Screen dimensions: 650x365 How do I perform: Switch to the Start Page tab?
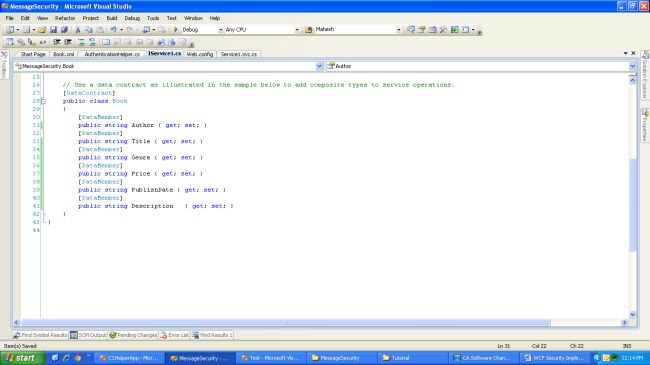(x=33, y=54)
